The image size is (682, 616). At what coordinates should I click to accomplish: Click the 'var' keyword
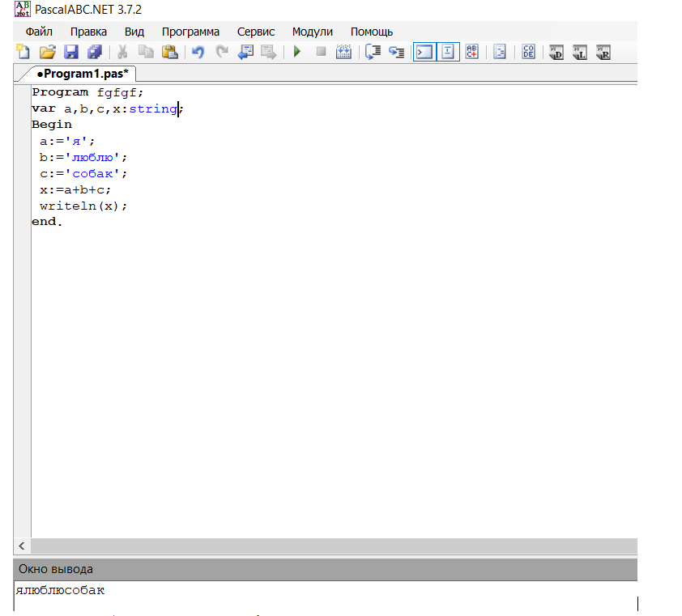click(x=44, y=108)
